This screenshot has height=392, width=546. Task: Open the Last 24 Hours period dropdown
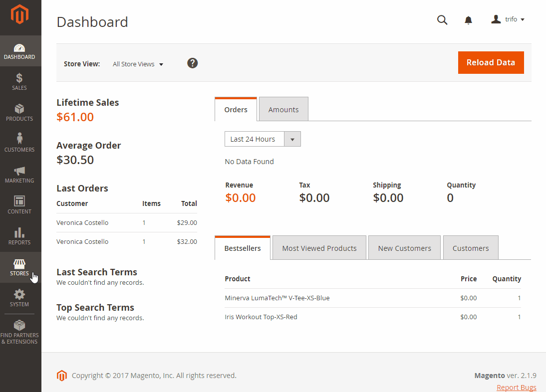(263, 139)
